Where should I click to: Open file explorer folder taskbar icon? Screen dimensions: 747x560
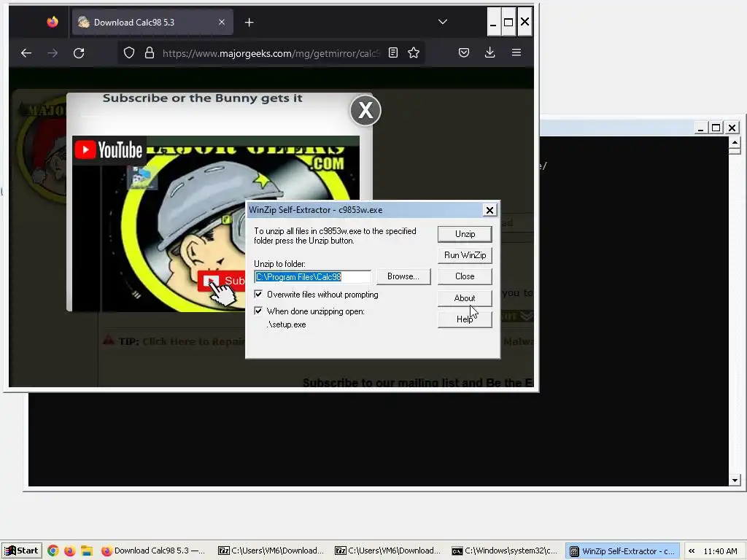[86, 551]
